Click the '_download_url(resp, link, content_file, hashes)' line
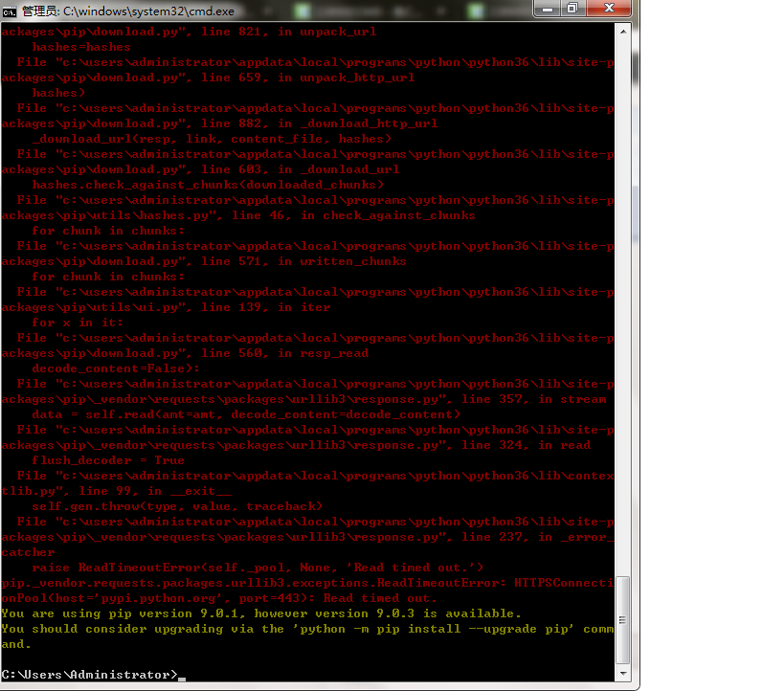The height and width of the screenshot is (691, 784). click(212, 139)
